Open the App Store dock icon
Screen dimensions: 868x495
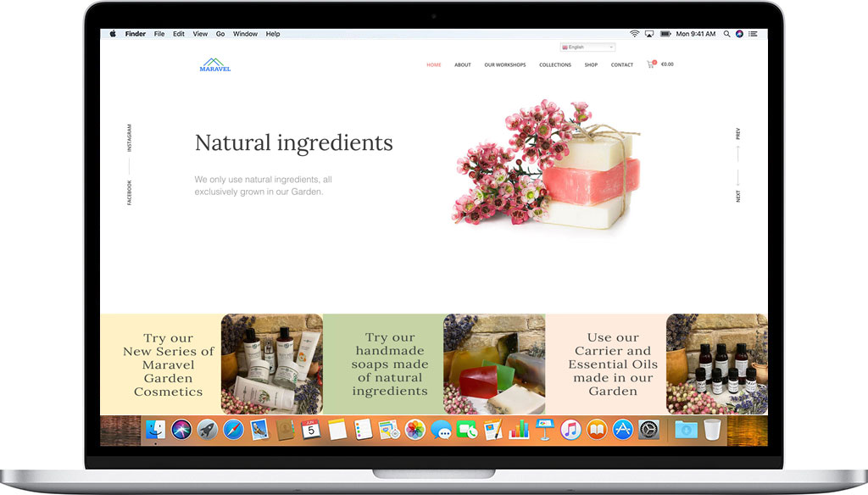(x=623, y=430)
